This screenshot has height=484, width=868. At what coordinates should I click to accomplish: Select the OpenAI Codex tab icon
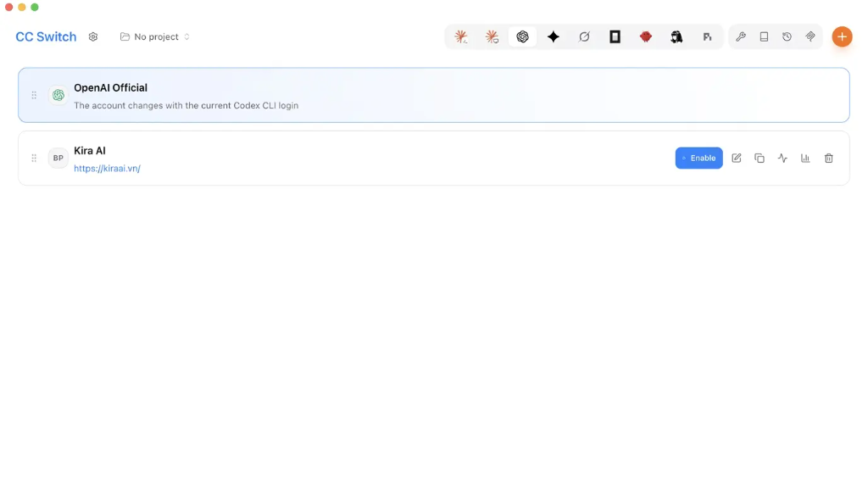click(522, 36)
